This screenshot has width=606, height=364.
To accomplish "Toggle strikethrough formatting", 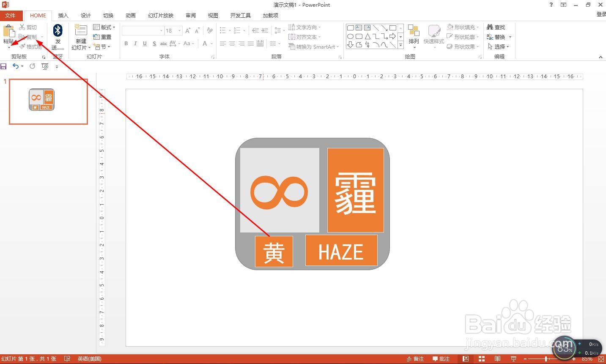I will [x=163, y=44].
